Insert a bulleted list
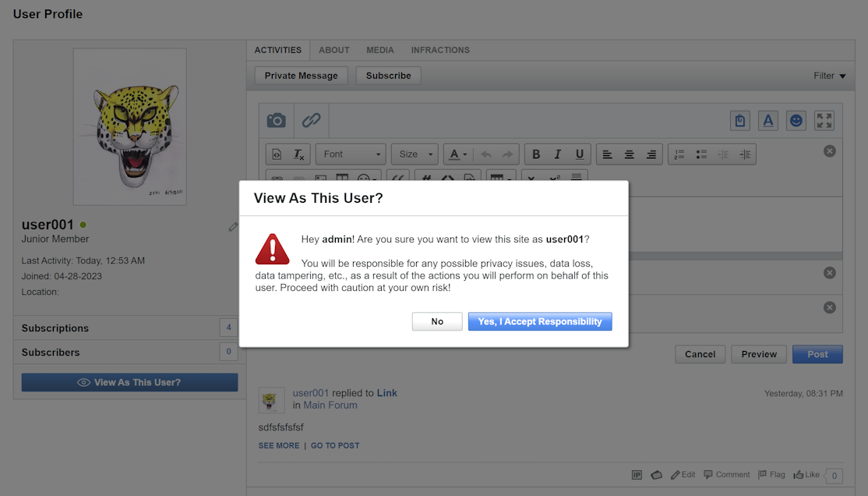The height and width of the screenshot is (496, 868). [x=701, y=154]
